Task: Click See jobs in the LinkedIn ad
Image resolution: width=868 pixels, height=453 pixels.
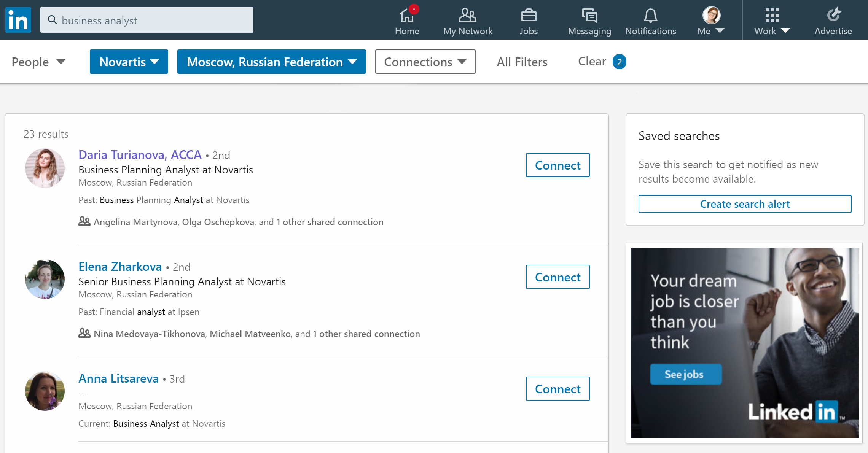Action: tap(686, 374)
